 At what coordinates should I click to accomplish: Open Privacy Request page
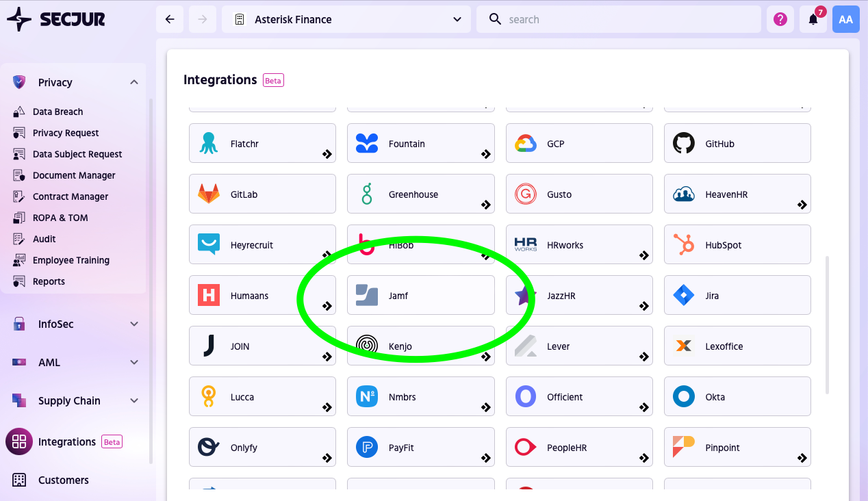tap(66, 133)
